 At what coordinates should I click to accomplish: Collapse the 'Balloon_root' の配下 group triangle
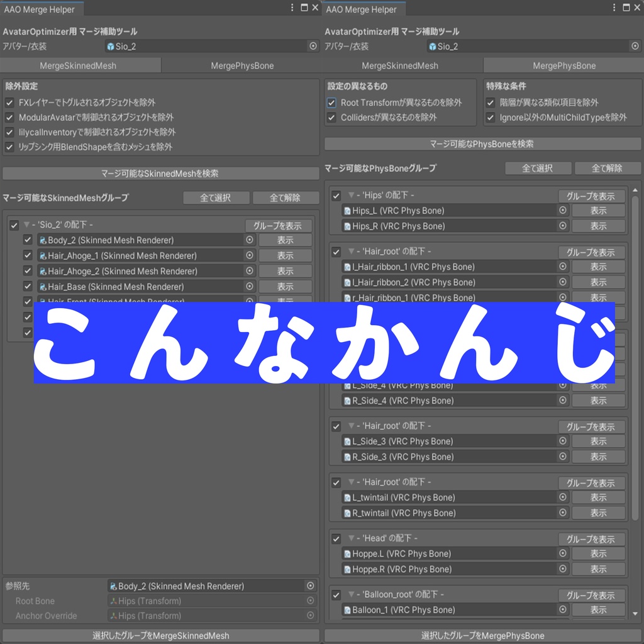pos(351,594)
